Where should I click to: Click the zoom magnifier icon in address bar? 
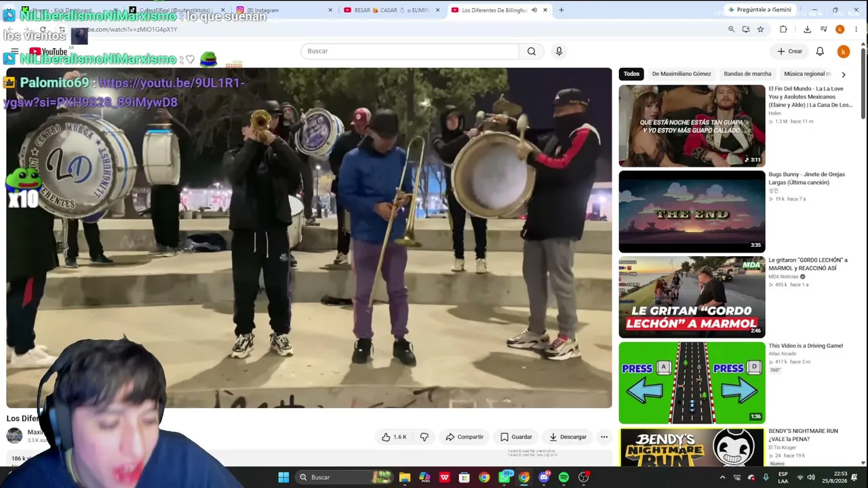731,29
